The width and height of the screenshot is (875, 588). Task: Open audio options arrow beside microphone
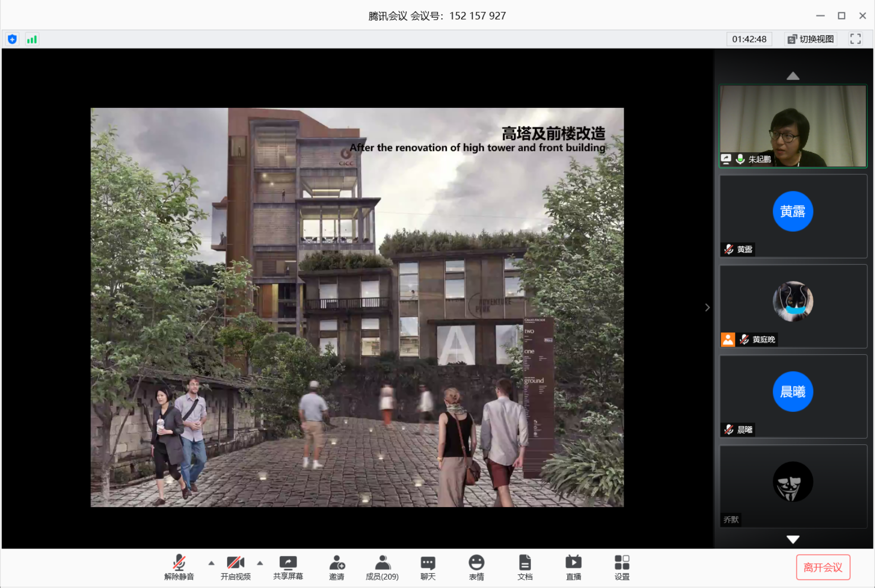[212, 563]
